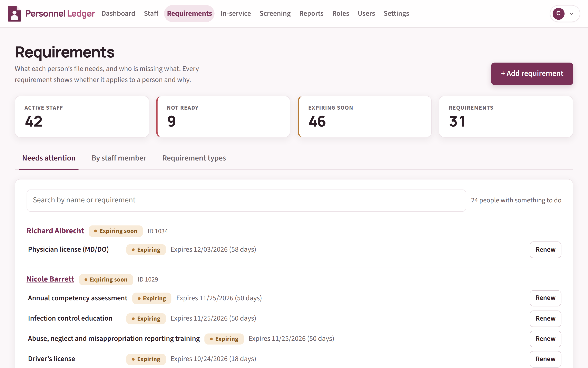Click Nicole Barrett's Expiring soon badge
588x368 pixels.
coord(106,280)
